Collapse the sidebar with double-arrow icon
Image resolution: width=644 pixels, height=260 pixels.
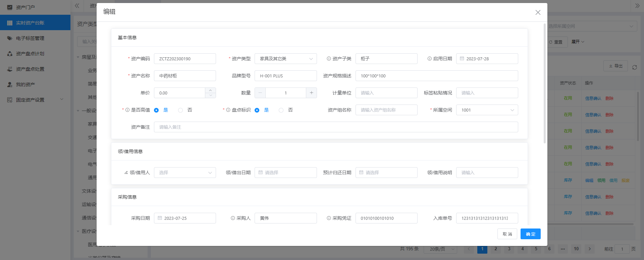tap(77, 6)
